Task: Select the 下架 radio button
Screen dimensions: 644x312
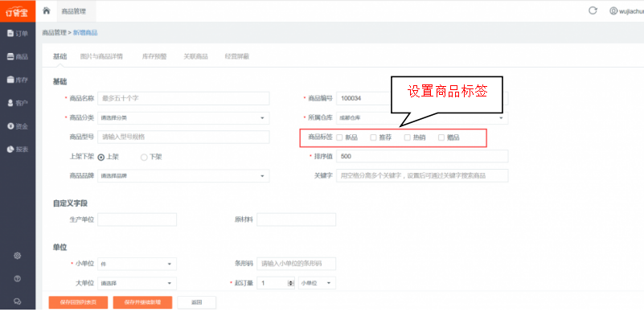Action: [x=144, y=158]
